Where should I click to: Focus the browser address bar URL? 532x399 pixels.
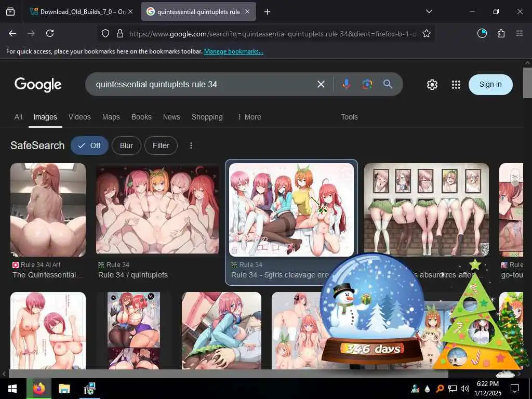tap(272, 34)
